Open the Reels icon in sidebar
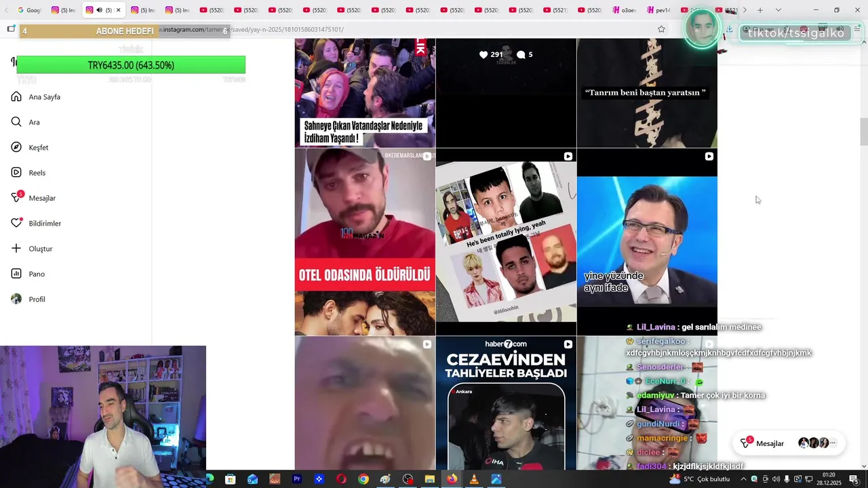Image resolution: width=868 pixels, height=488 pixels. click(x=16, y=173)
